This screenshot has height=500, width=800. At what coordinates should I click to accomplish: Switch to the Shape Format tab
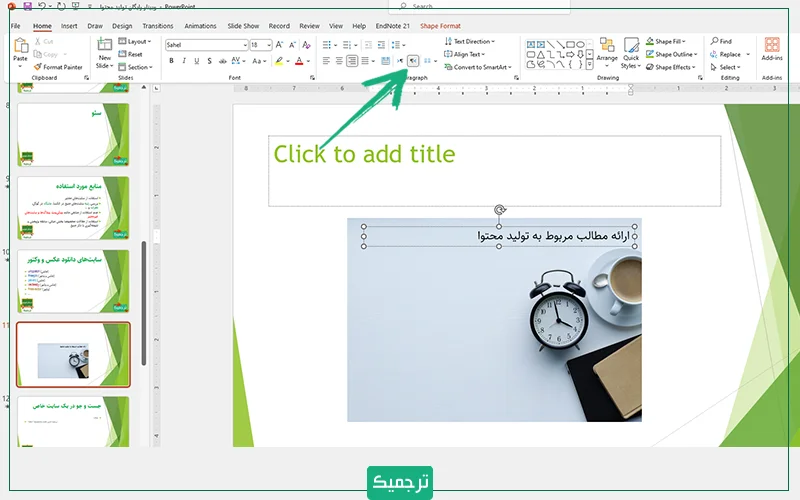click(x=440, y=26)
